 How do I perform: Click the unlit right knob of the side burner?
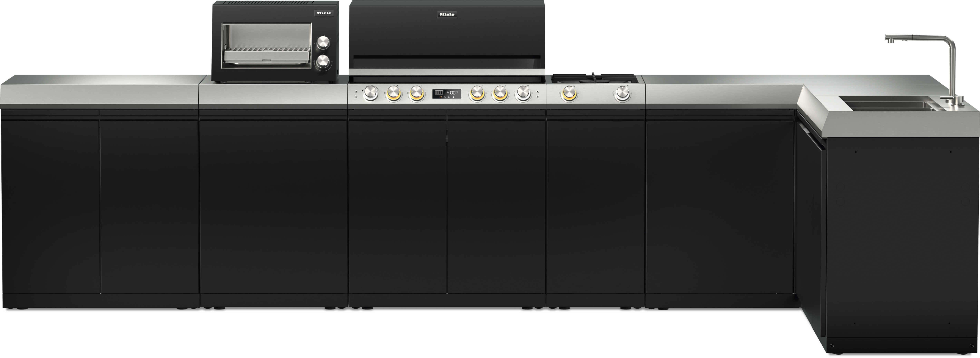622,93
